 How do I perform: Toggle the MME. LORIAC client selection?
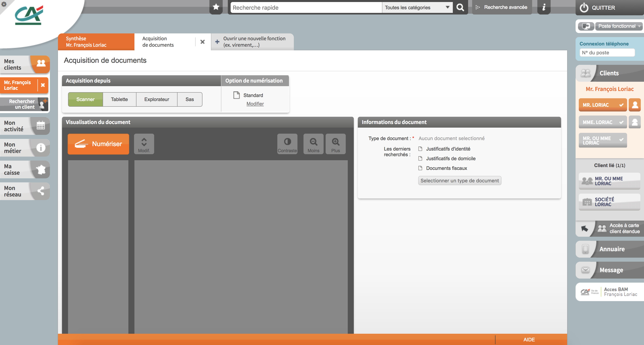click(603, 122)
